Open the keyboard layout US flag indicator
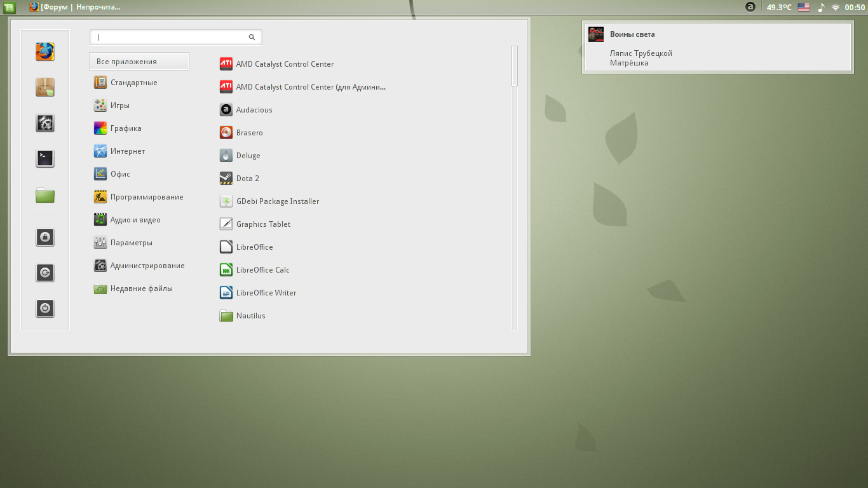This screenshot has width=868, height=488. [x=803, y=8]
